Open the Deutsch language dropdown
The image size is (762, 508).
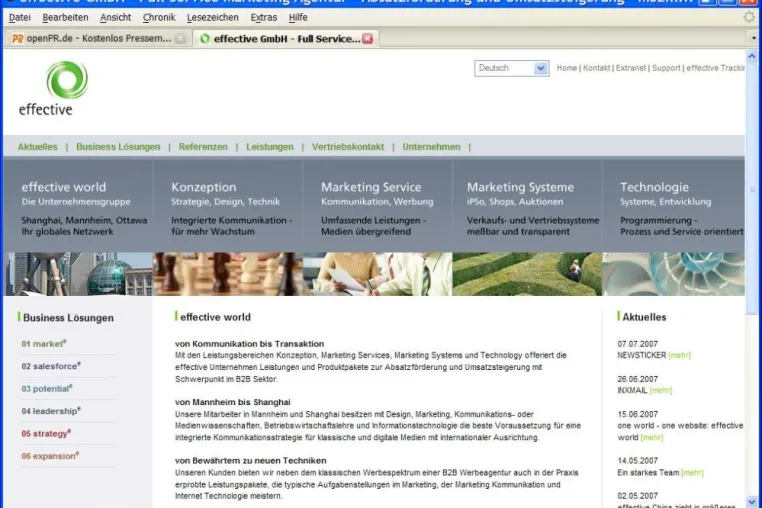(x=512, y=68)
